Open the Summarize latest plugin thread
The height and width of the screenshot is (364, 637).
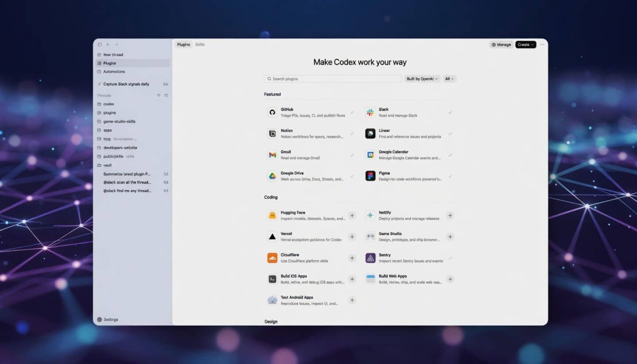(x=133, y=174)
